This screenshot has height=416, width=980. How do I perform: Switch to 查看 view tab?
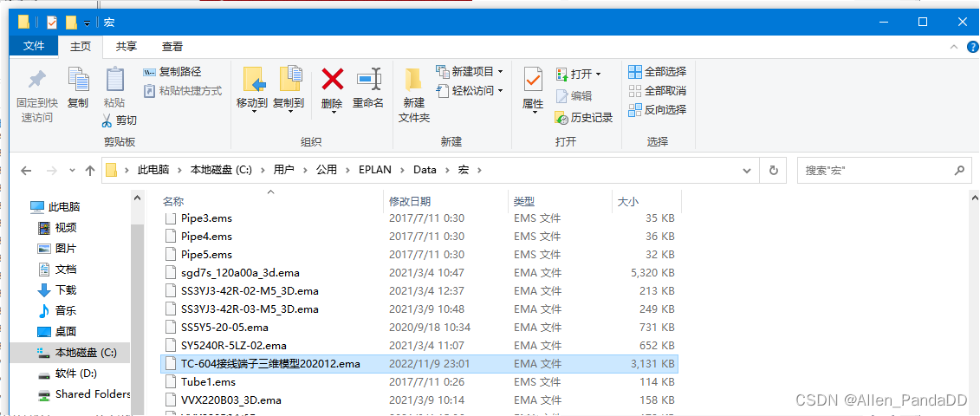click(x=172, y=46)
